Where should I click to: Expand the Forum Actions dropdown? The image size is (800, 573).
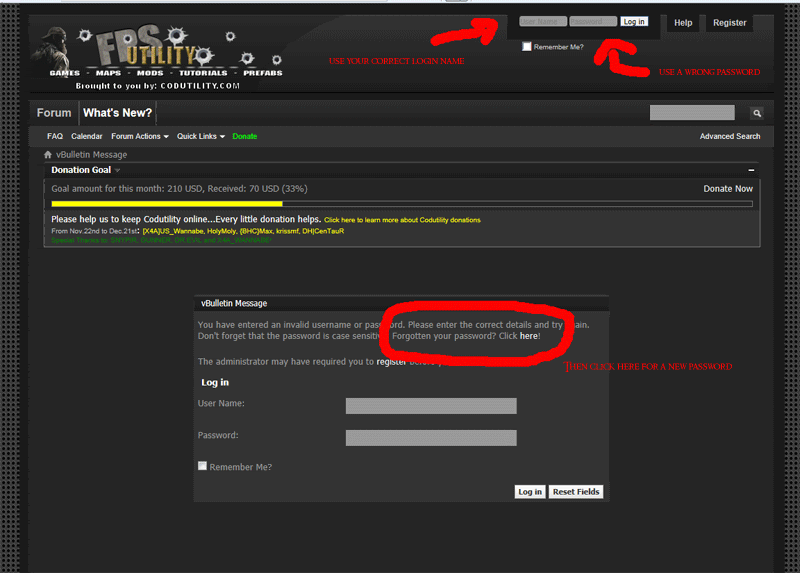click(x=139, y=136)
